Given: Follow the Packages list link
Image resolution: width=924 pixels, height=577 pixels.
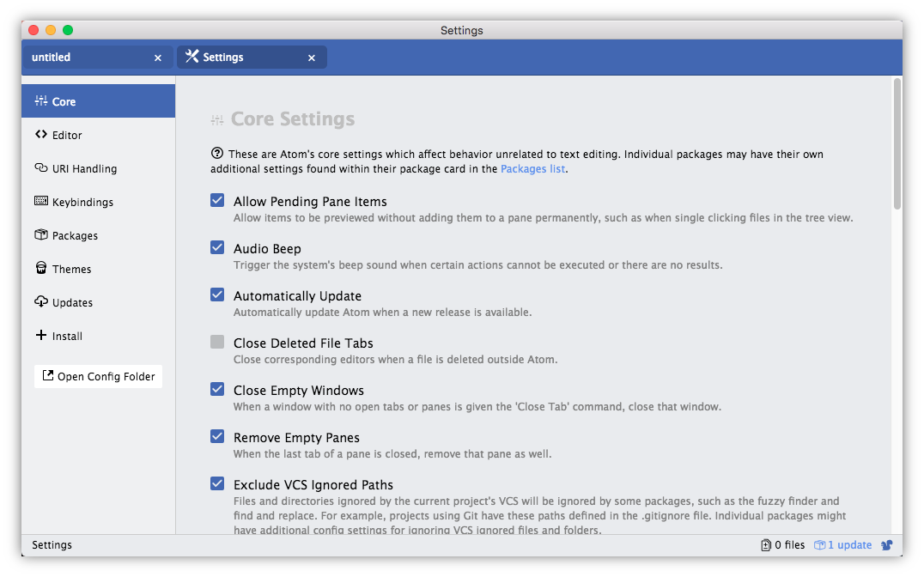Looking at the screenshot, I should coord(532,169).
